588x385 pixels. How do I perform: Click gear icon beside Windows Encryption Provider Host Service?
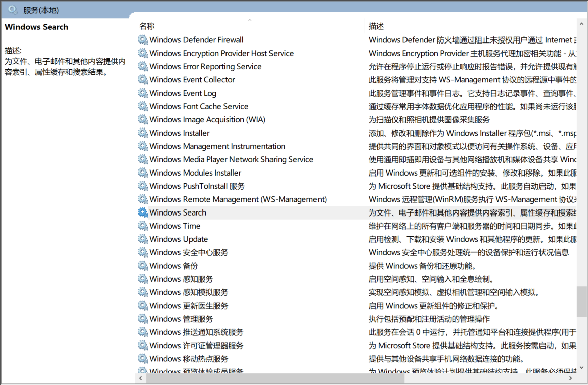(x=143, y=53)
